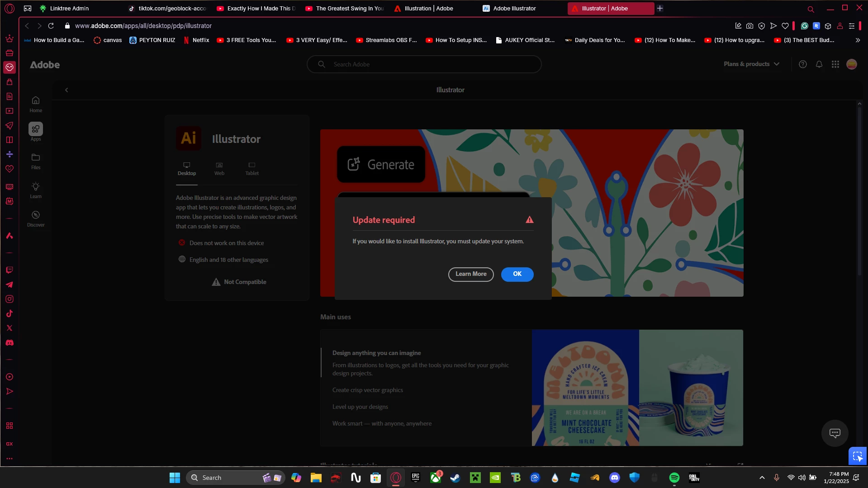
Task: Expand the Plans & products dropdown
Action: click(x=751, y=64)
